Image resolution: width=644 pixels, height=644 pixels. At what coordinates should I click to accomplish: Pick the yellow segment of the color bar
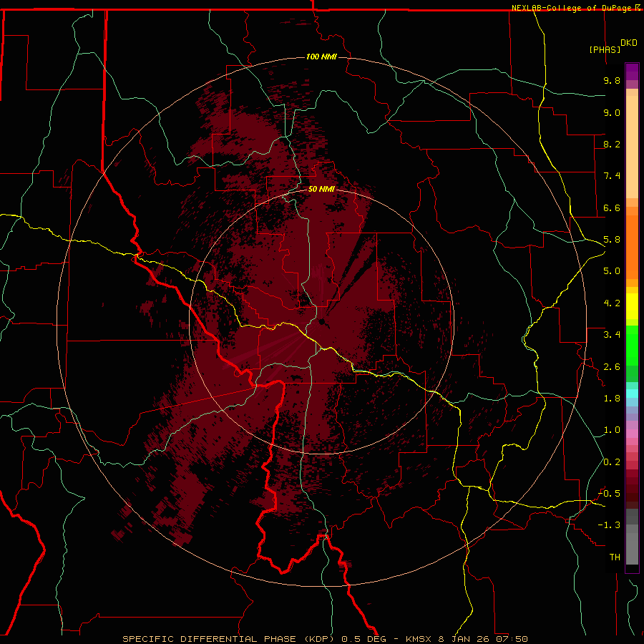(632, 306)
